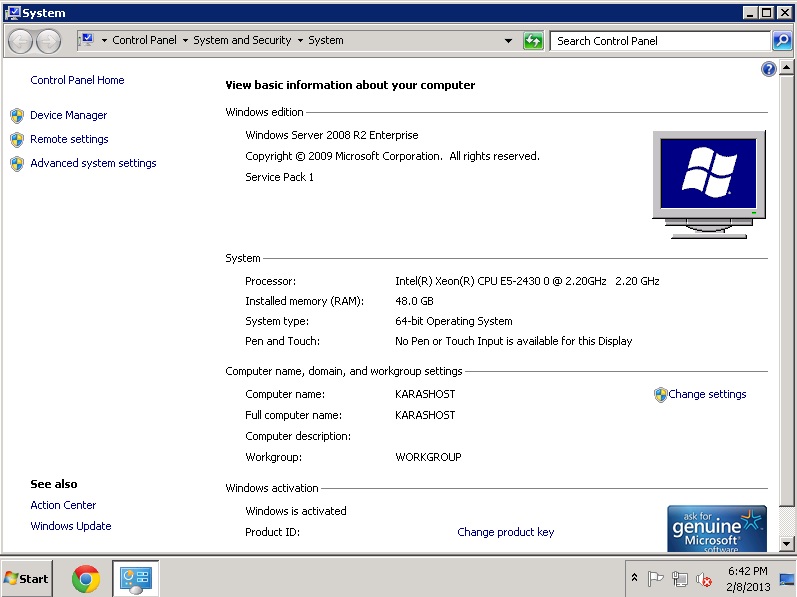Screen dimensions: 797x597
Task: Click the search magnifier icon
Action: point(782,41)
